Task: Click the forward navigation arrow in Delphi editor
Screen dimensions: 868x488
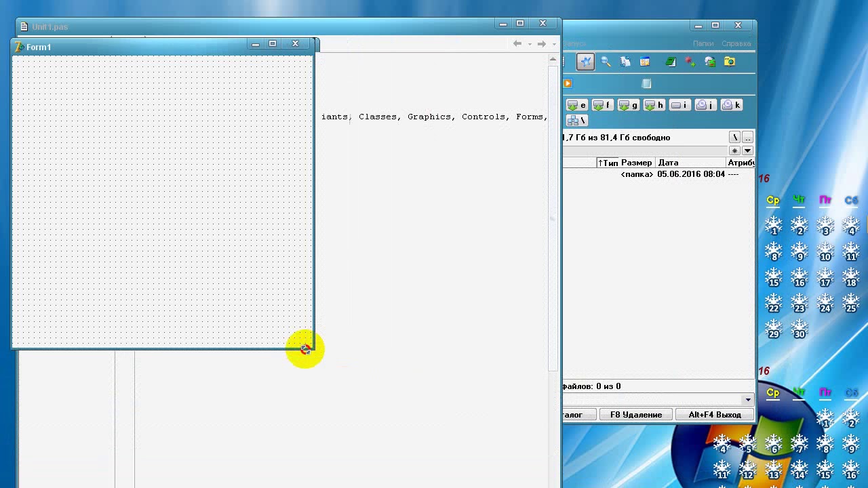Action: point(541,43)
